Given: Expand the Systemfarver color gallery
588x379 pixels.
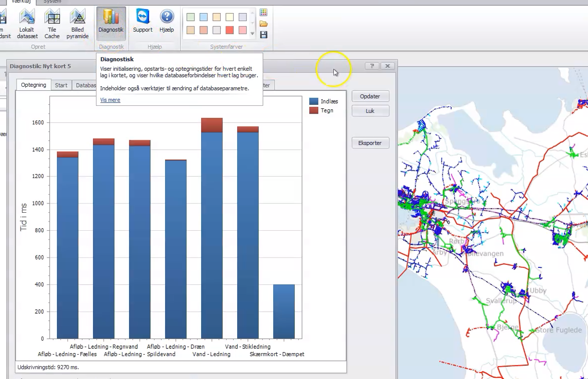Looking at the screenshot, I should [x=252, y=34].
